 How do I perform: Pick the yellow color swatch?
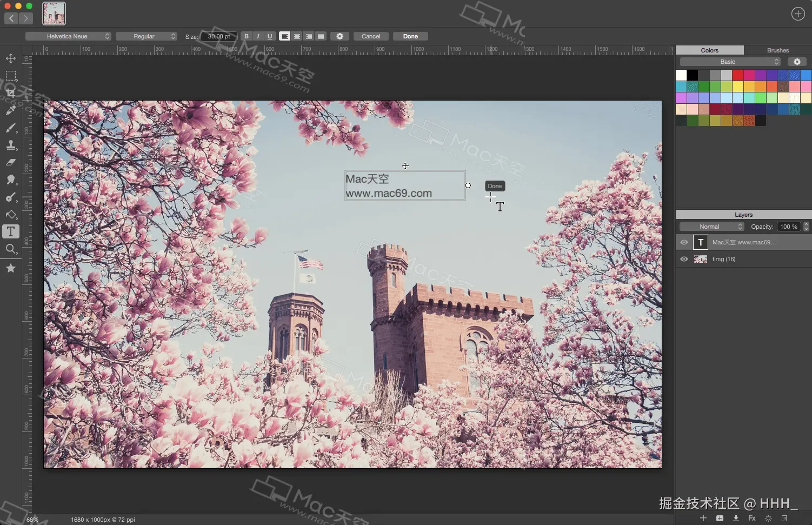coord(738,87)
